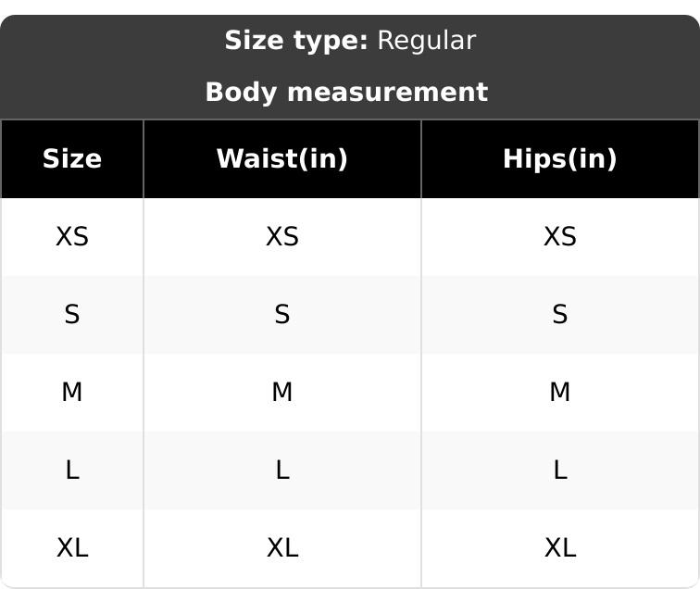Click the M cell under Waist(in)
The width and height of the screenshot is (700, 589).
282,393
